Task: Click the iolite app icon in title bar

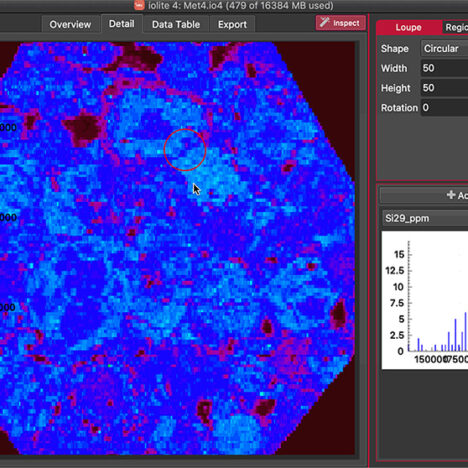Action: (139, 5)
